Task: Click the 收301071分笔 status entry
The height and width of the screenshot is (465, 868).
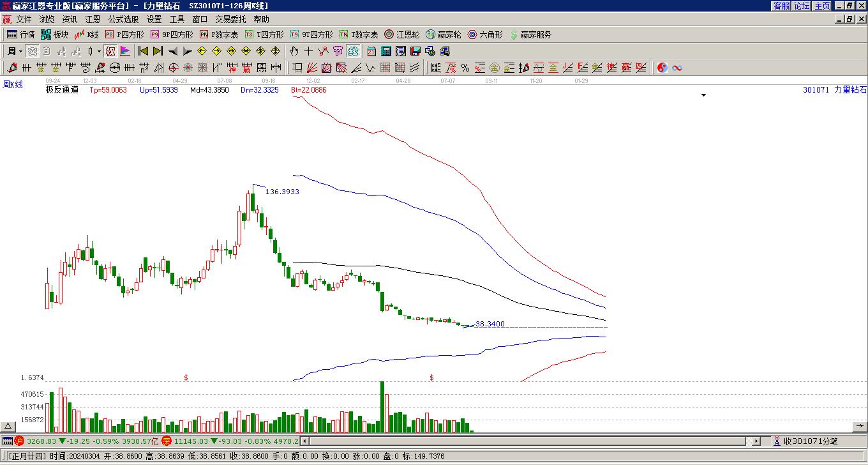Action: pyautogui.click(x=805, y=441)
